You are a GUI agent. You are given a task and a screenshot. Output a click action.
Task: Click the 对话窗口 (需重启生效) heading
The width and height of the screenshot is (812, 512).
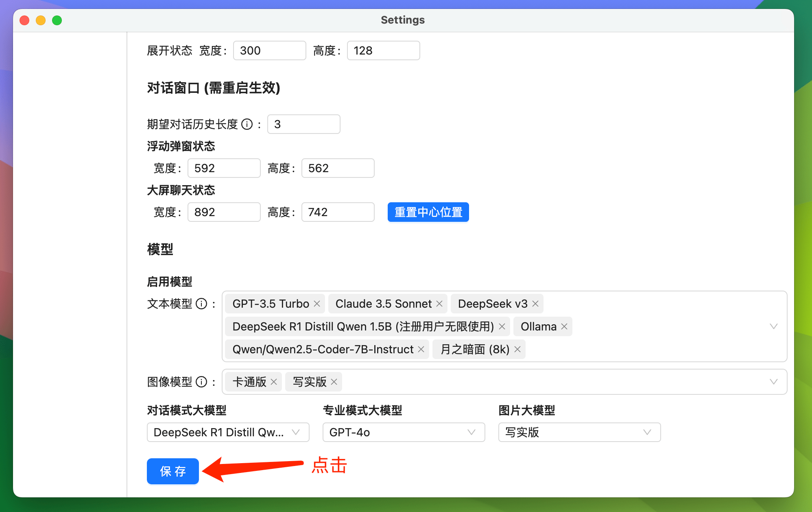point(214,88)
